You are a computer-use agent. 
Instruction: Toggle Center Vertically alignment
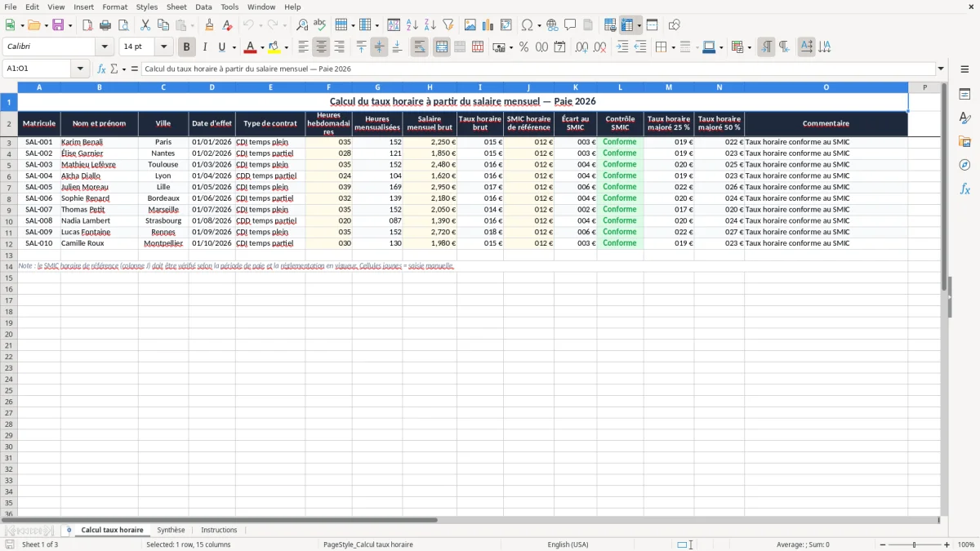(380, 47)
